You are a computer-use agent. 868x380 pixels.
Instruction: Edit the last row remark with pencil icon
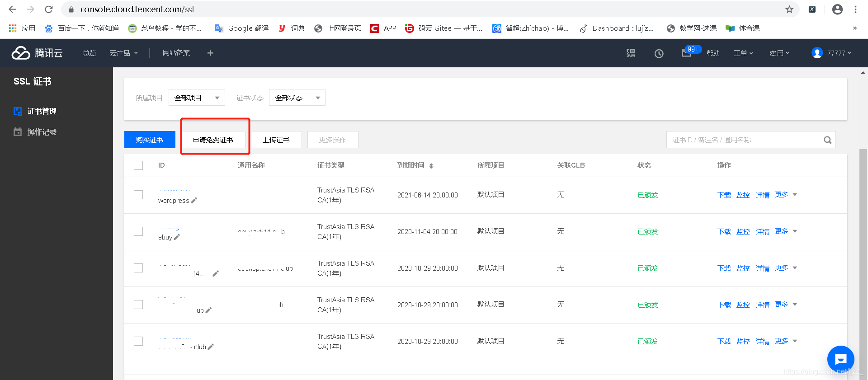point(211,347)
